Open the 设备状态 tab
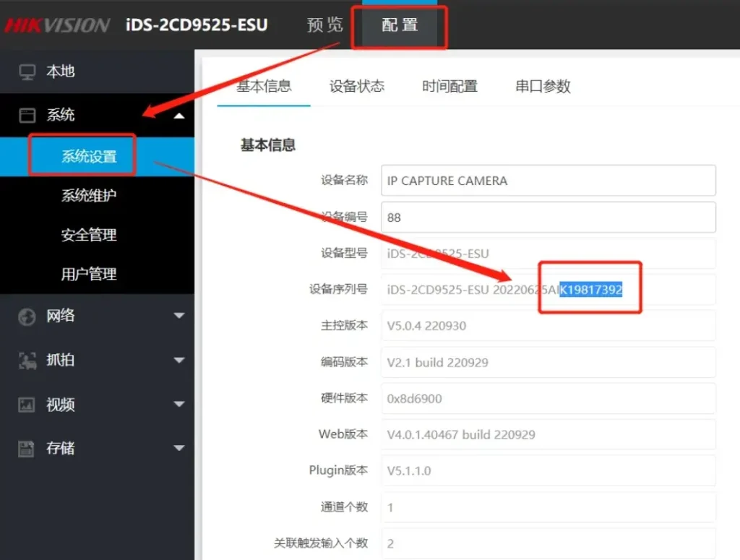Image resolution: width=740 pixels, height=560 pixels. [356, 85]
